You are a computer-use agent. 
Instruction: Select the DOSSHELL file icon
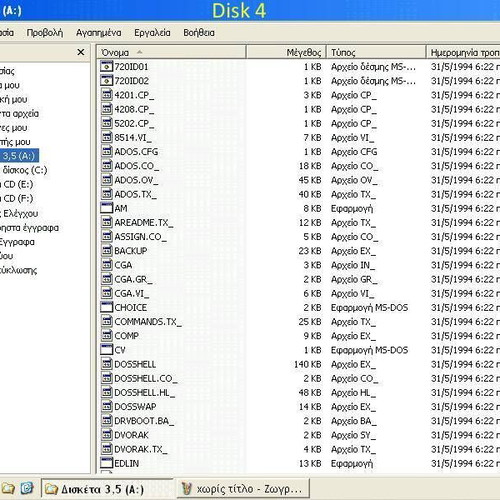[x=106, y=364]
